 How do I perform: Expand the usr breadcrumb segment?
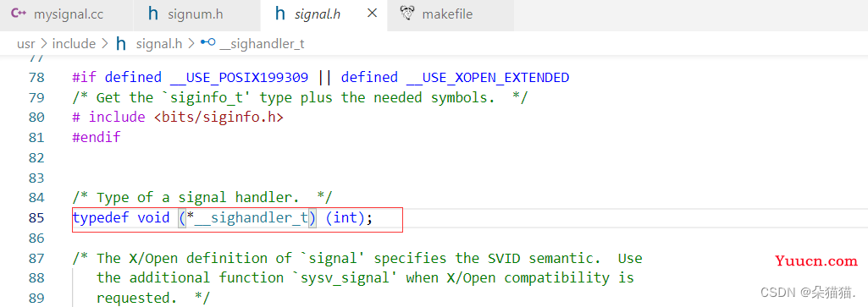tap(26, 44)
